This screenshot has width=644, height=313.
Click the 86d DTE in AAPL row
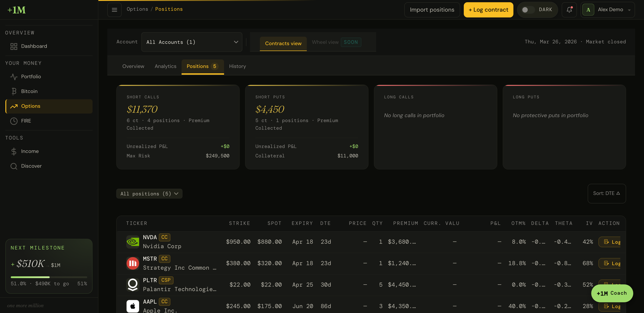click(x=326, y=306)
